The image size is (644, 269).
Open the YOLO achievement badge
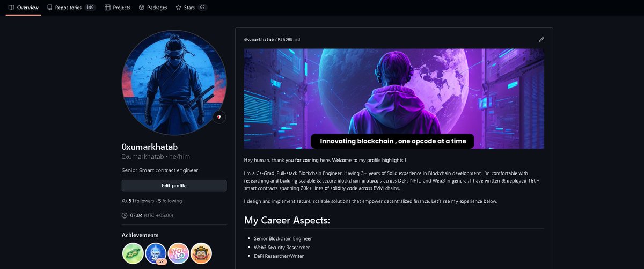[x=178, y=253]
